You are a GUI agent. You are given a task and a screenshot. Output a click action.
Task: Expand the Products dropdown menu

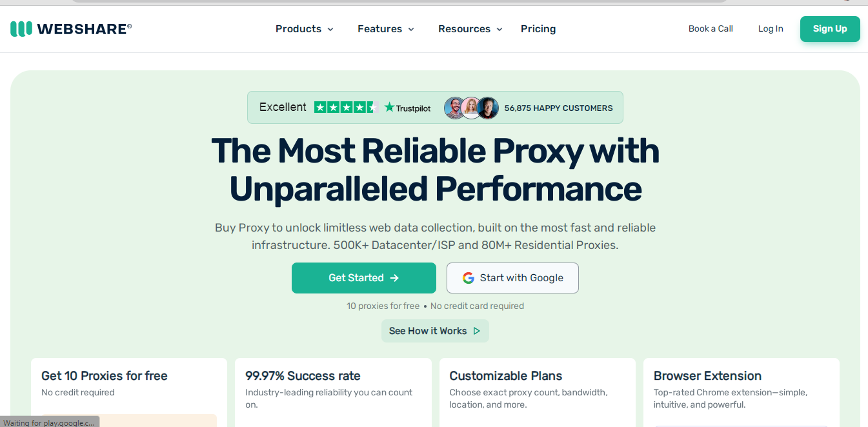pyautogui.click(x=304, y=29)
